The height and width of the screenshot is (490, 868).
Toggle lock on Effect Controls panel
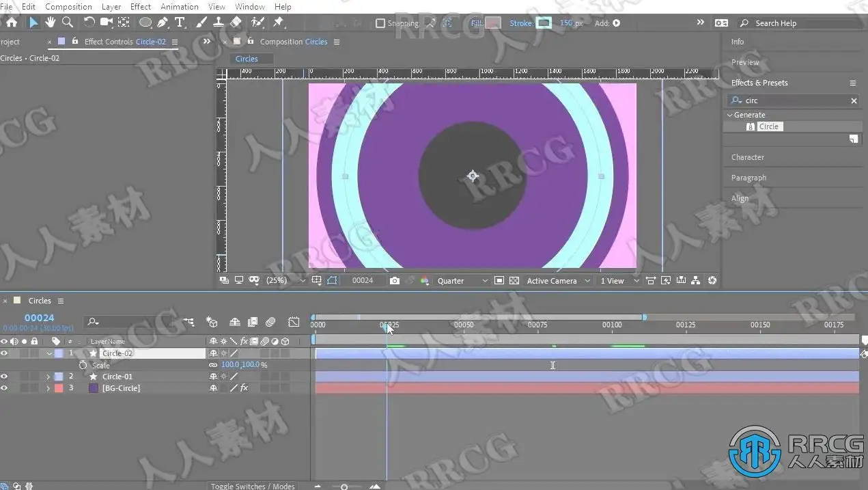click(x=75, y=42)
